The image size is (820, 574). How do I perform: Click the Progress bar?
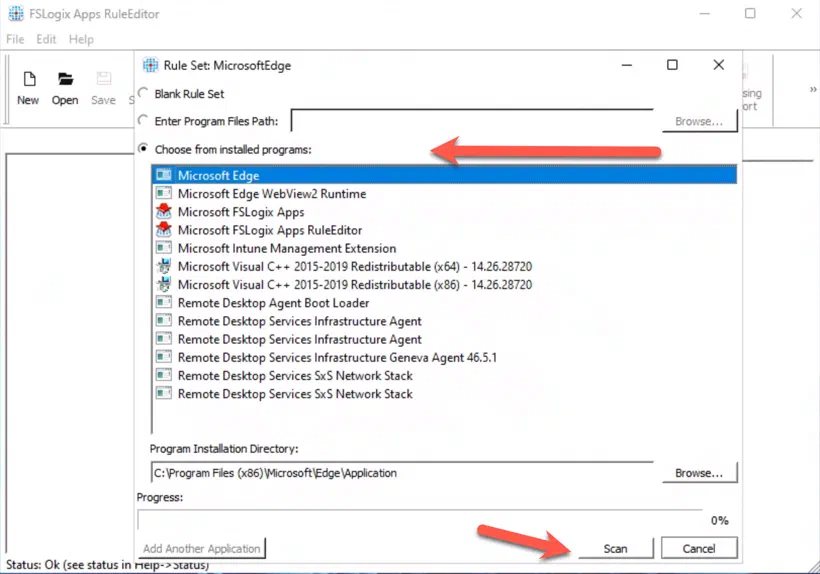[420, 520]
